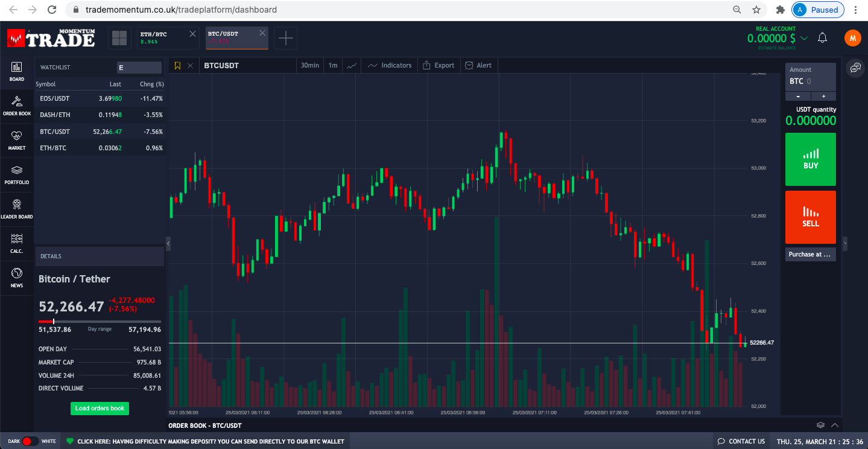Close the ETH/BTC tab
Image resolution: width=868 pixels, height=449 pixels.
193,34
